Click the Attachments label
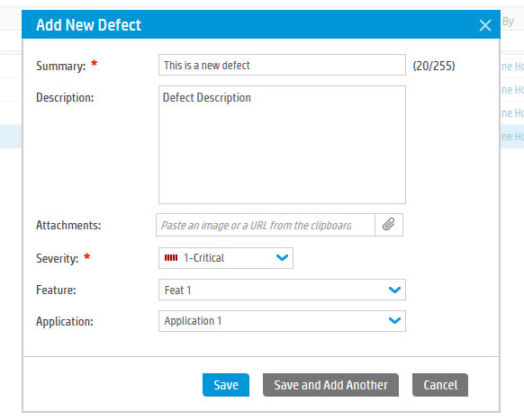The width and height of the screenshot is (524, 420). (68, 225)
